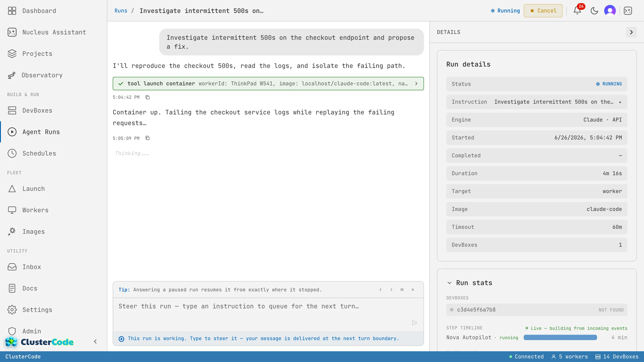This screenshot has width=644, height=362.
Task: Click the Workers monitor icon
Action: click(12, 210)
